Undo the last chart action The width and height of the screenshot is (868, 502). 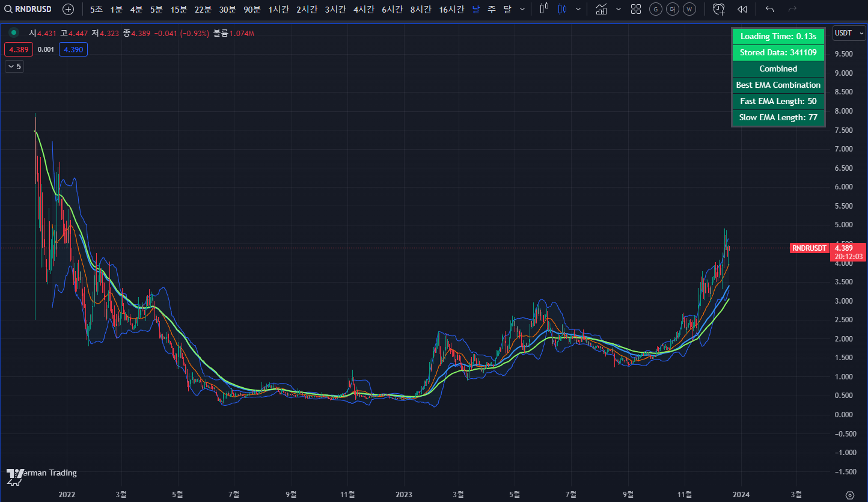pos(770,9)
